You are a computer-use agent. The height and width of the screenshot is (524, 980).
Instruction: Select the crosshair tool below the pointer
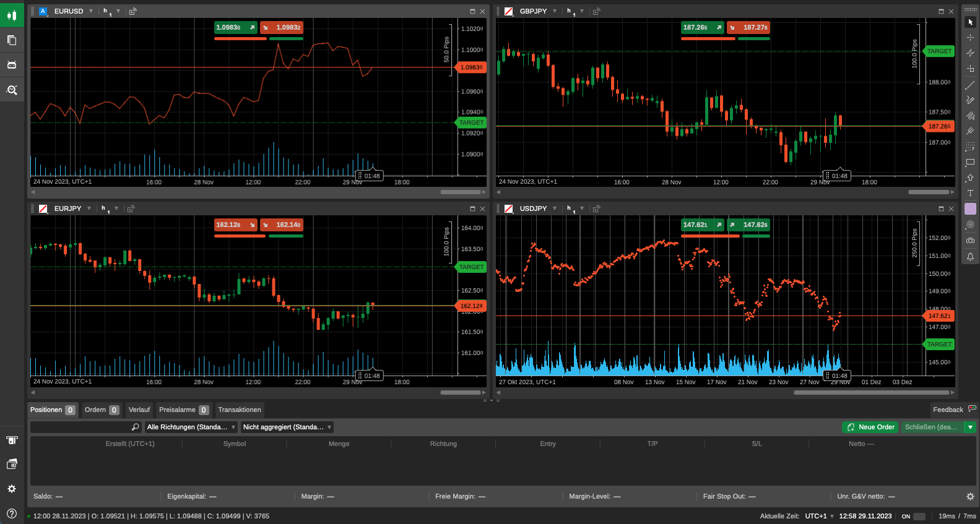970,38
